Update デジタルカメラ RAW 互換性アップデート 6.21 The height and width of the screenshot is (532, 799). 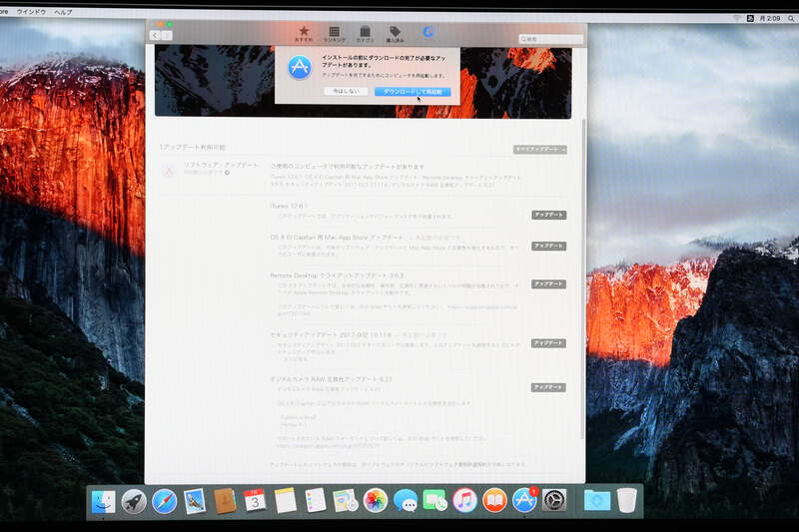(x=548, y=387)
